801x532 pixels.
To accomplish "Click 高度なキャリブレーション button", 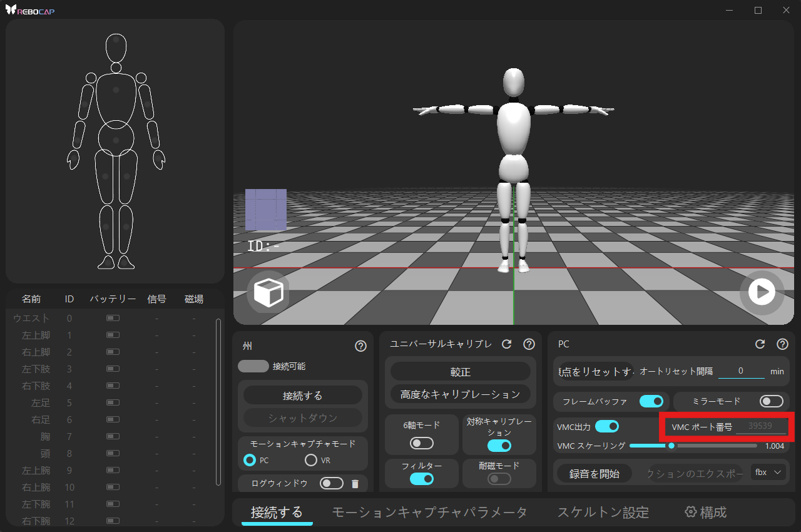I will click(x=461, y=394).
